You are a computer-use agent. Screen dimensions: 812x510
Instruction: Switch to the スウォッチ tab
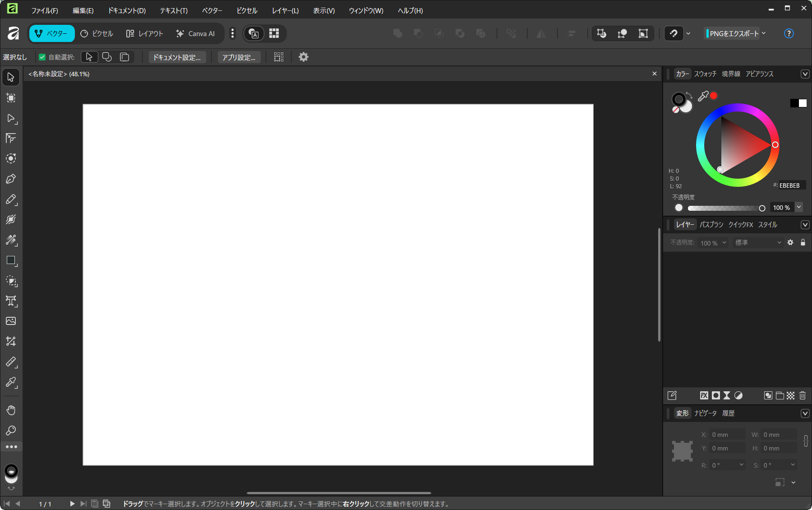pyautogui.click(x=705, y=74)
